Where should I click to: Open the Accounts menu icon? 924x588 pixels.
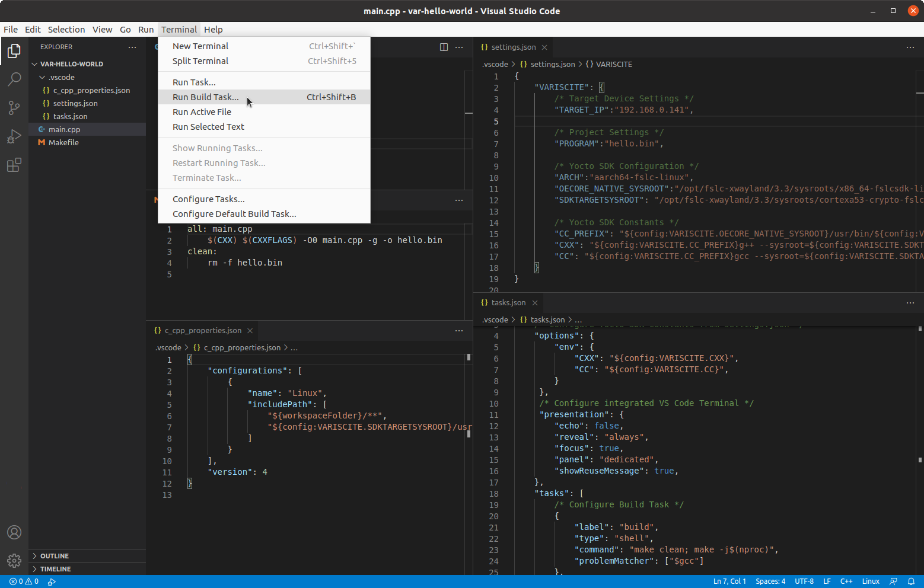(x=14, y=532)
